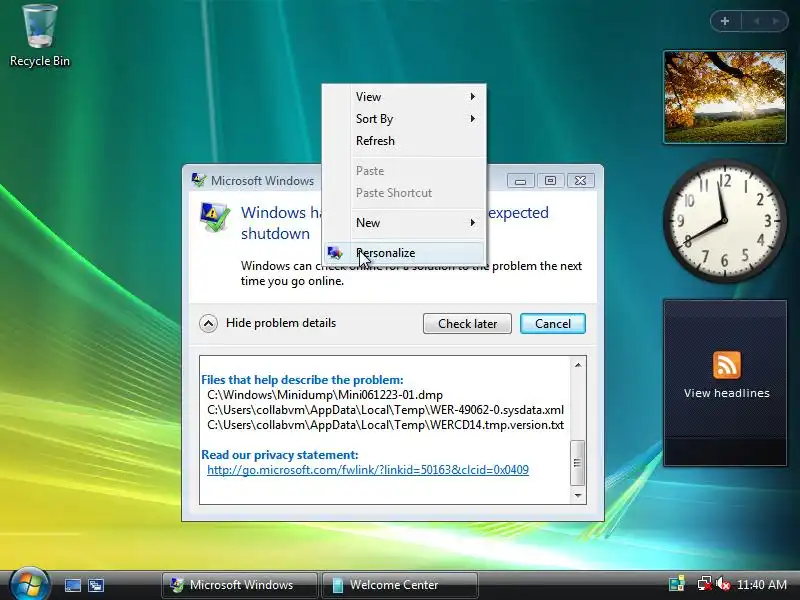This screenshot has height=600, width=800.
Task: Click the greyed Paste menu entry
Action: pos(403,171)
